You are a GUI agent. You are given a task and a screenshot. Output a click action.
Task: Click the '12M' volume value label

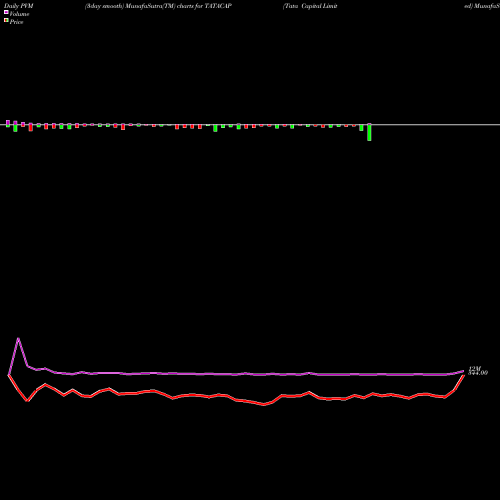[x=475, y=368]
